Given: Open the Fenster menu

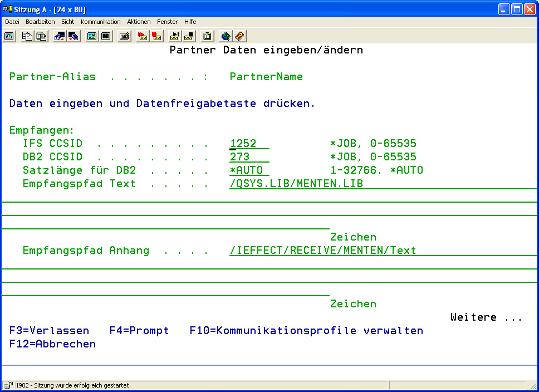Looking at the screenshot, I should [167, 22].
